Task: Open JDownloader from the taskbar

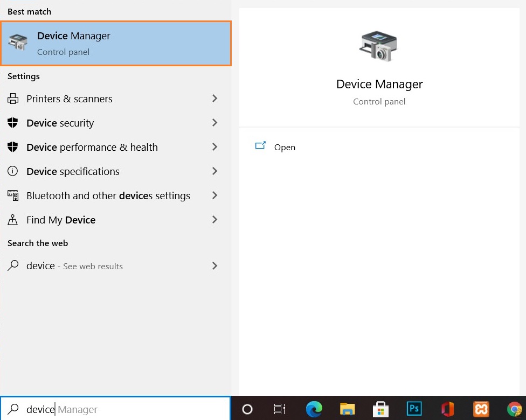Action: pyautogui.click(x=447, y=409)
